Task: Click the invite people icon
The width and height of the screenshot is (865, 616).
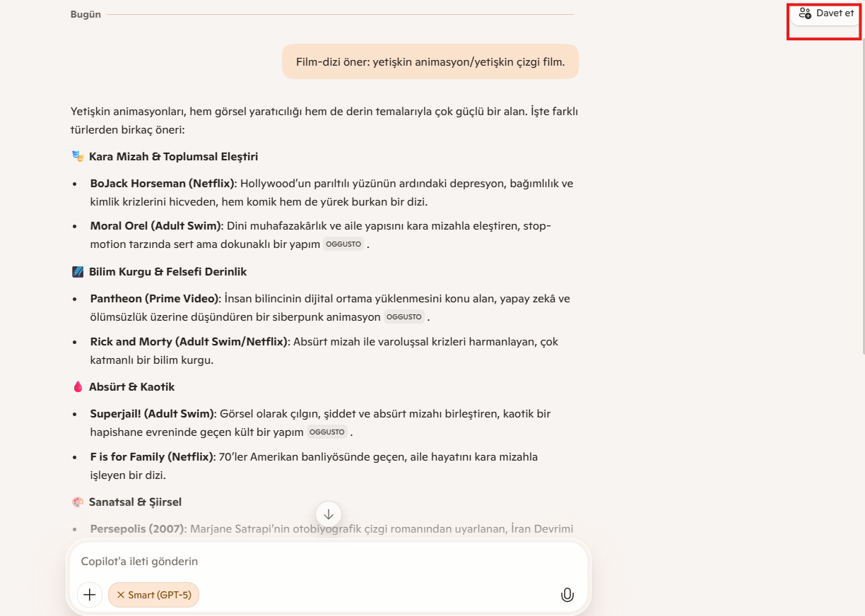Action: 805,13
